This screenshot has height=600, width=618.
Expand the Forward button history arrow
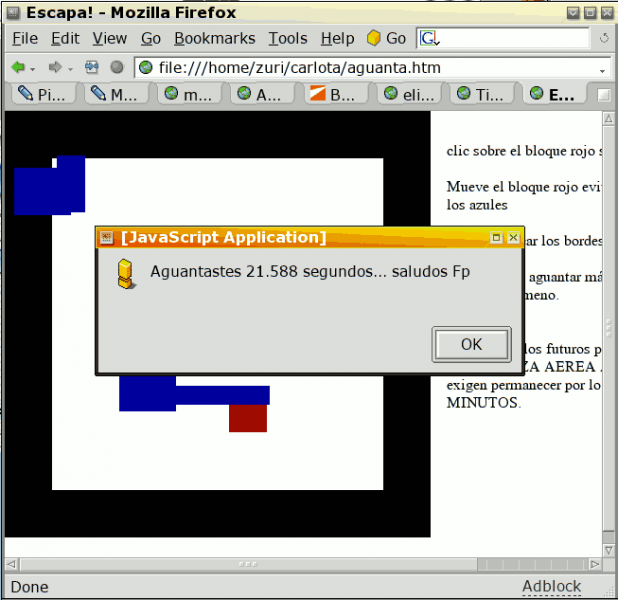(x=70, y=69)
